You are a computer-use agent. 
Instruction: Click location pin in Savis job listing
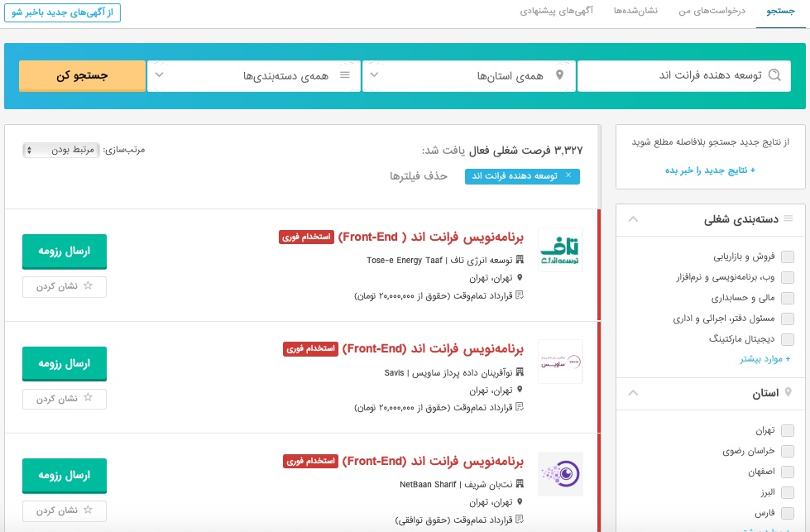520,390
